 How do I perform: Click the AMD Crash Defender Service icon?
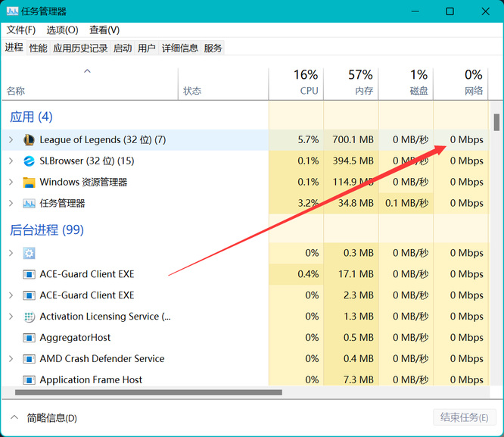(x=29, y=359)
